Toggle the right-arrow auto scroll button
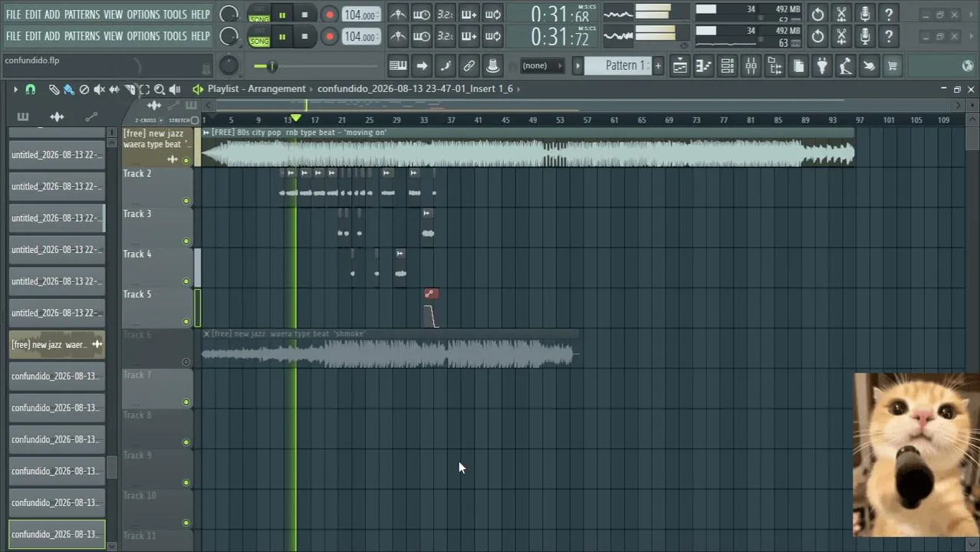980x552 pixels. point(422,66)
